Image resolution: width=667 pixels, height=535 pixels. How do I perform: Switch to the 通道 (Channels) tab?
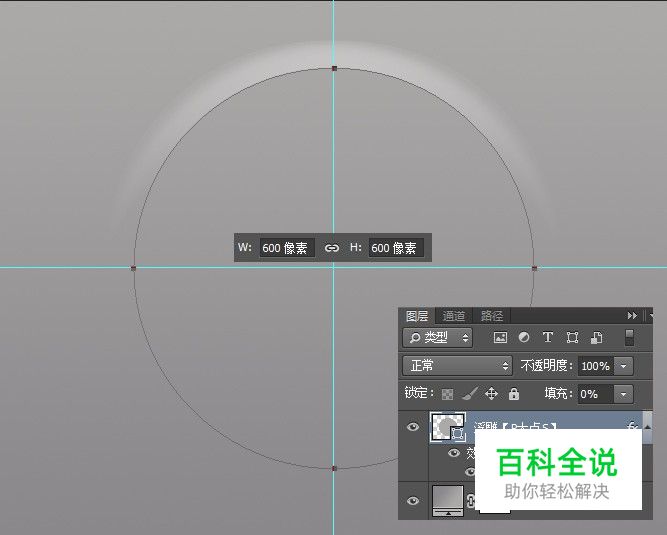click(454, 316)
